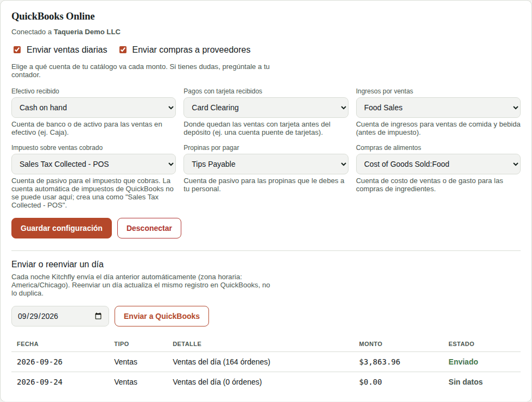This screenshot has height=402, width=532.
Task: Open the Compras de alimentos dropdown
Action: [x=438, y=164]
